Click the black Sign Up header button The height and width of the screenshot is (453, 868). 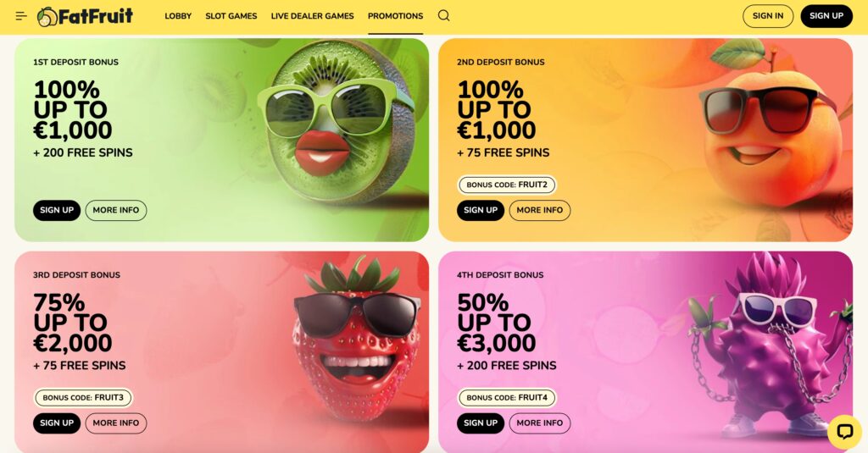click(826, 16)
